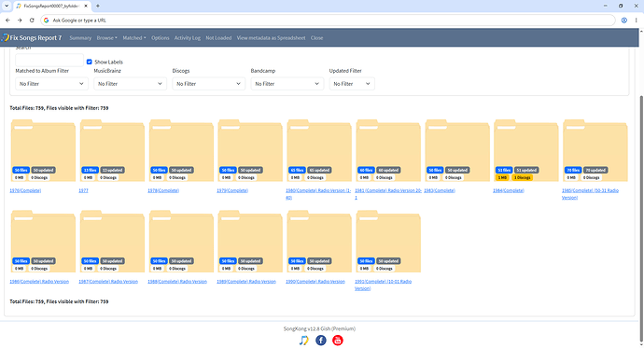Viewport: 644px width, 348px height.
Task: Click the 1976(Complete) folder icon
Action: coord(43,150)
